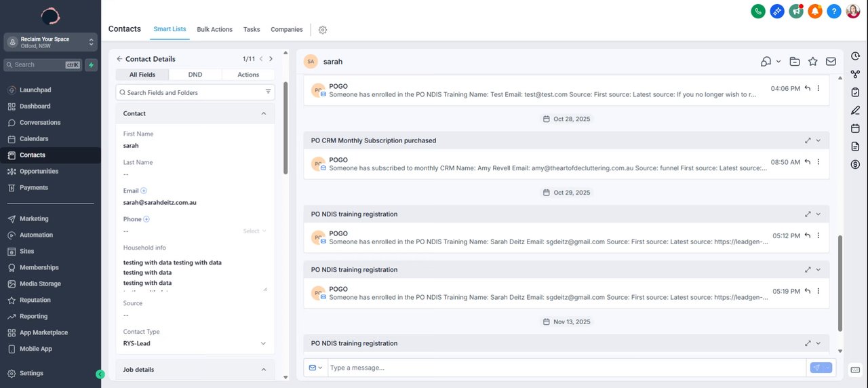Image resolution: width=868 pixels, height=388 pixels.
Task: Open the Contact Type RYS-Lead dropdown
Action: (263, 343)
